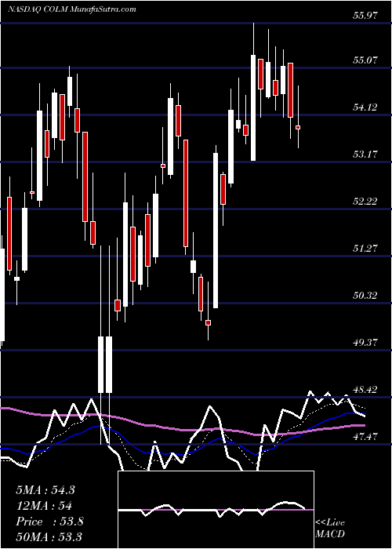392x549 pixels.
Task: Click the tall white candle reaching chart high
Action: (x=253, y=108)
